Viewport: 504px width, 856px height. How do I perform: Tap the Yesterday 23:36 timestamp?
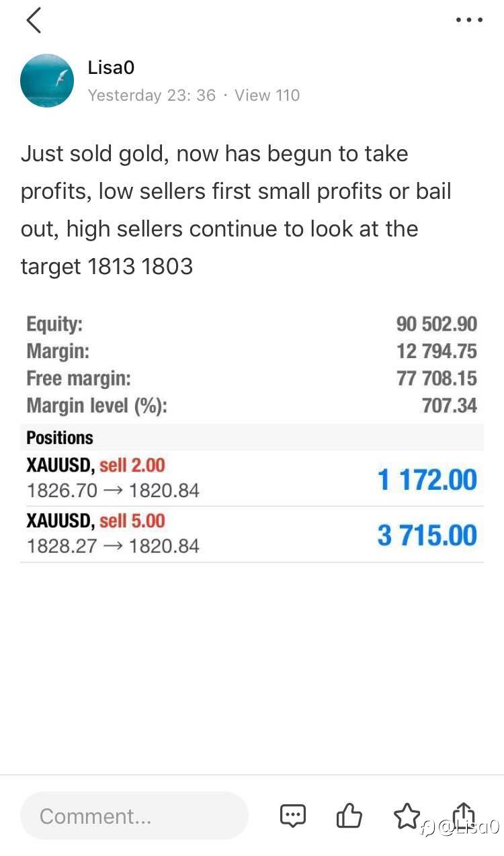tap(152, 95)
